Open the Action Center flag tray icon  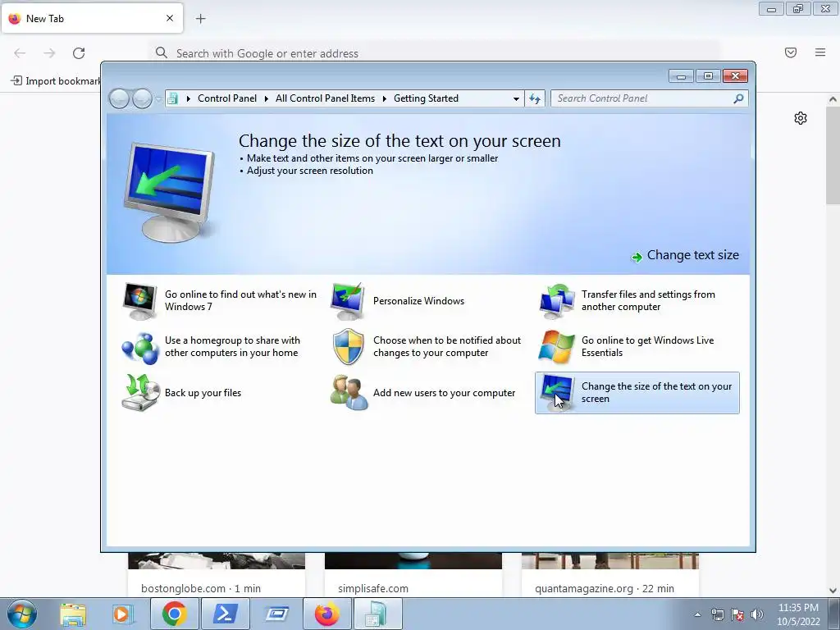[737, 614]
